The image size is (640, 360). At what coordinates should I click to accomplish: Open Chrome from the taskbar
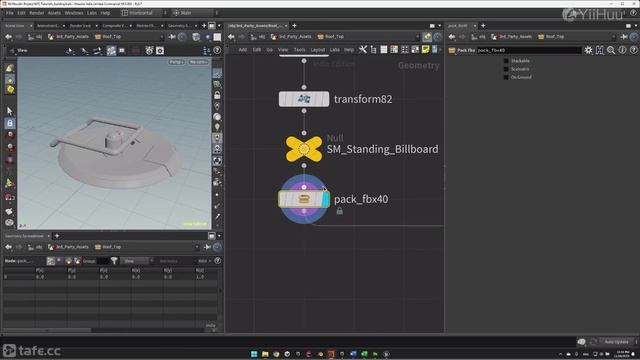click(276, 354)
